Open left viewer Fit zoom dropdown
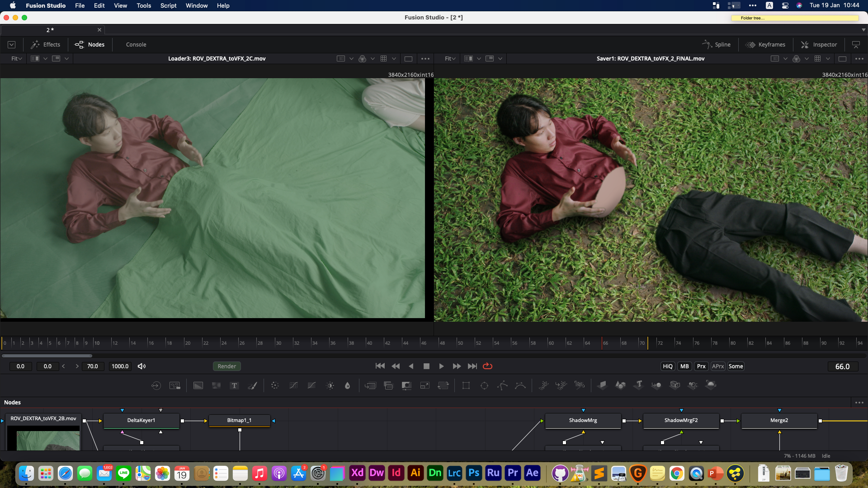Image resolution: width=868 pixels, height=488 pixels. (x=17, y=59)
